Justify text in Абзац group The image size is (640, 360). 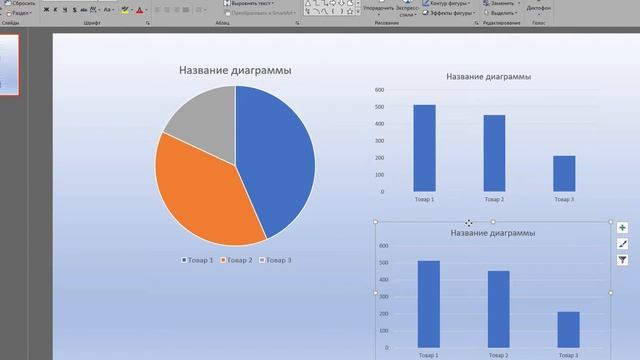186,10
